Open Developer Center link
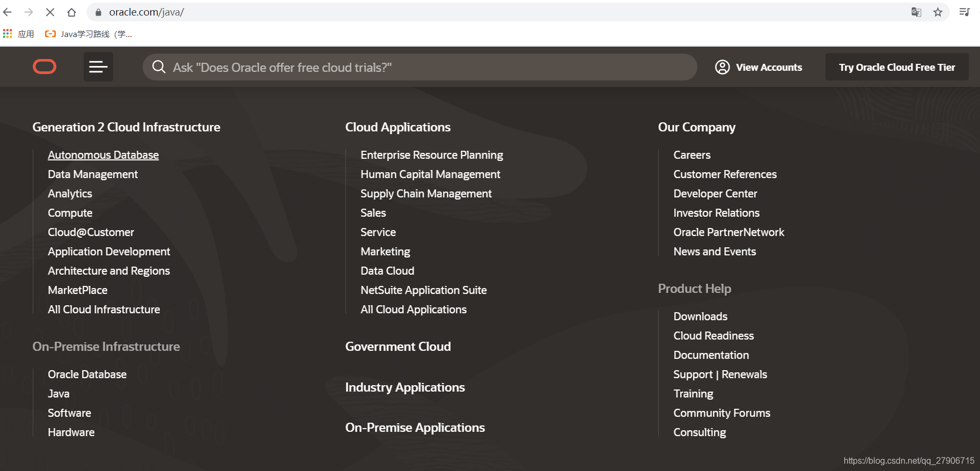This screenshot has height=471, width=980. tap(716, 194)
